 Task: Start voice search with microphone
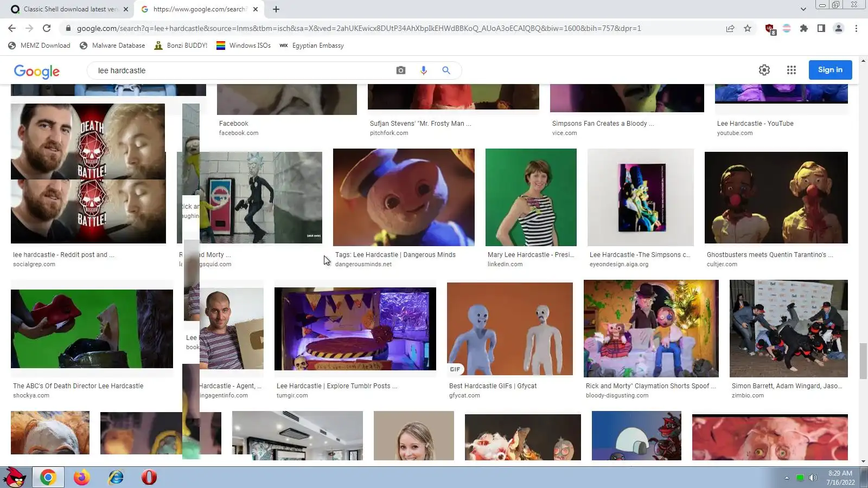point(424,70)
